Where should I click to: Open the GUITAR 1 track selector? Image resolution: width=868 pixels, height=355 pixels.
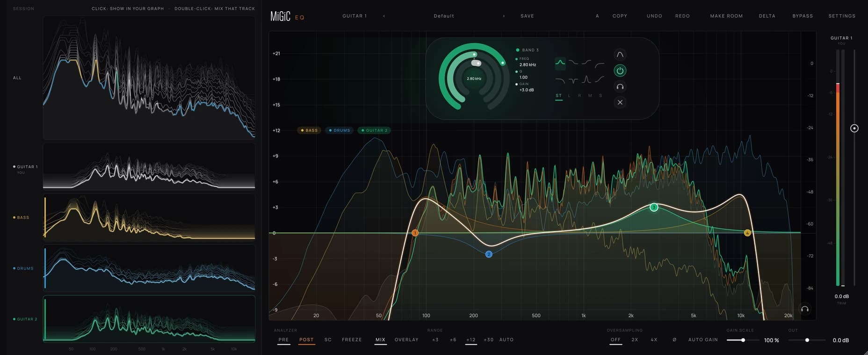(x=354, y=16)
